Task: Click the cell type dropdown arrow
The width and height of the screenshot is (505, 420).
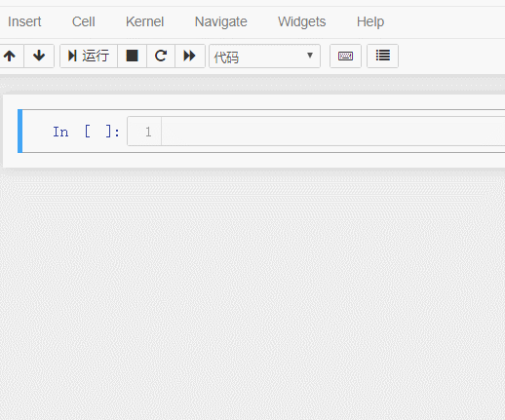Action: point(310,56)
